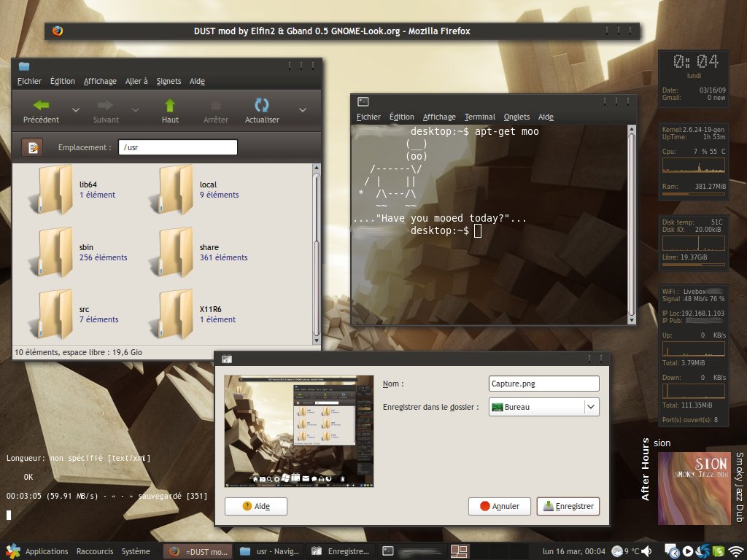747x560 pixels.
Task: Click the Emplacement path field
Action: point(178,147)
